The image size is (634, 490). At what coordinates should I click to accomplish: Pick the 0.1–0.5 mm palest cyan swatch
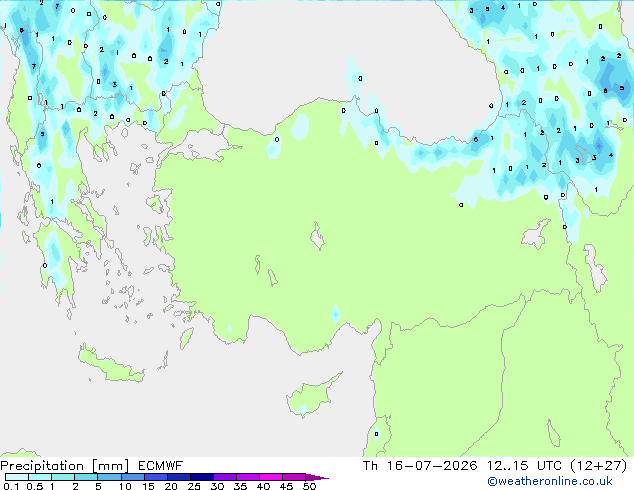pyautogui.click(x=17, y=477)
